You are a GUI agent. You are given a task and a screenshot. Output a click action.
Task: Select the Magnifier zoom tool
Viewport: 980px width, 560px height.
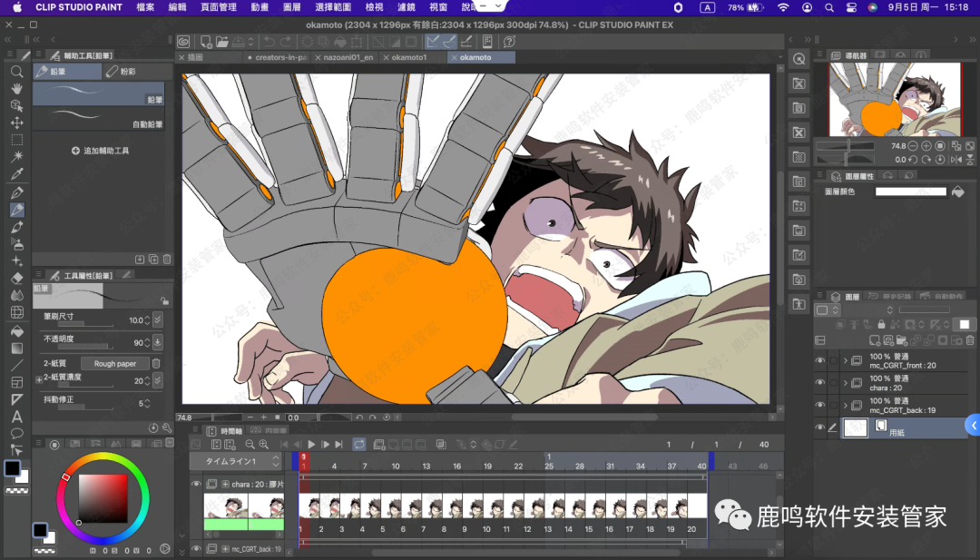coord(16,72)
